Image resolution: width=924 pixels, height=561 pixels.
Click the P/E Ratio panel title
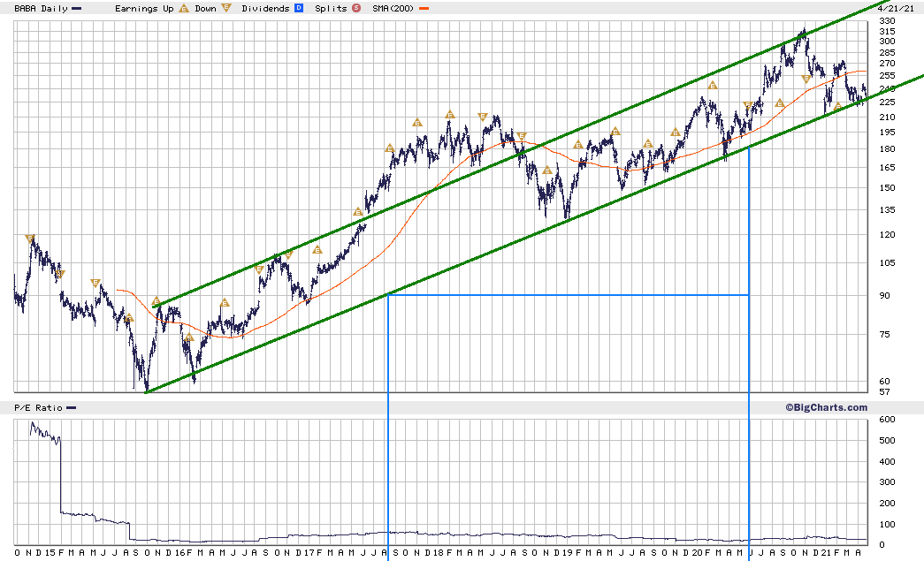tap(38, 407)
